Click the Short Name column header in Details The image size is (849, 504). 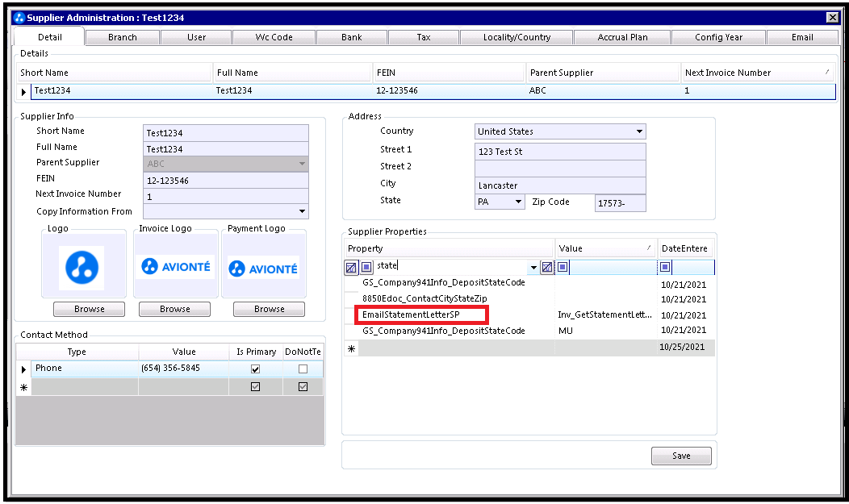pos(114,73)
